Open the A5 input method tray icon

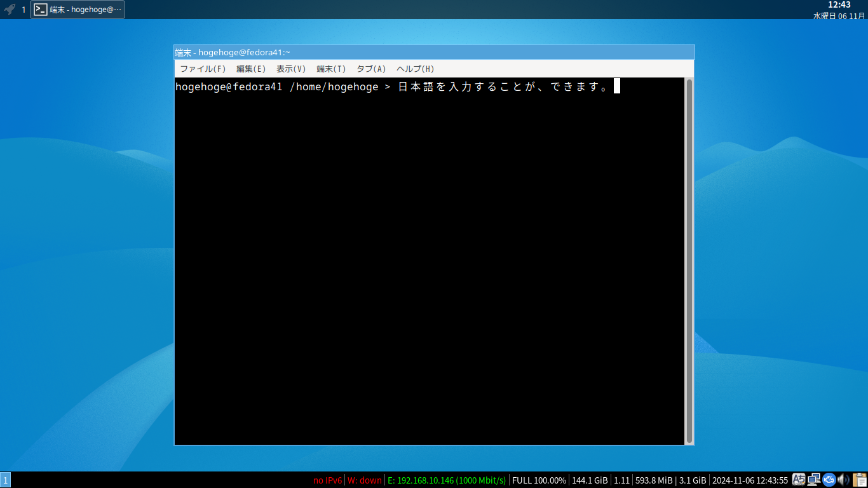point(799,480)
